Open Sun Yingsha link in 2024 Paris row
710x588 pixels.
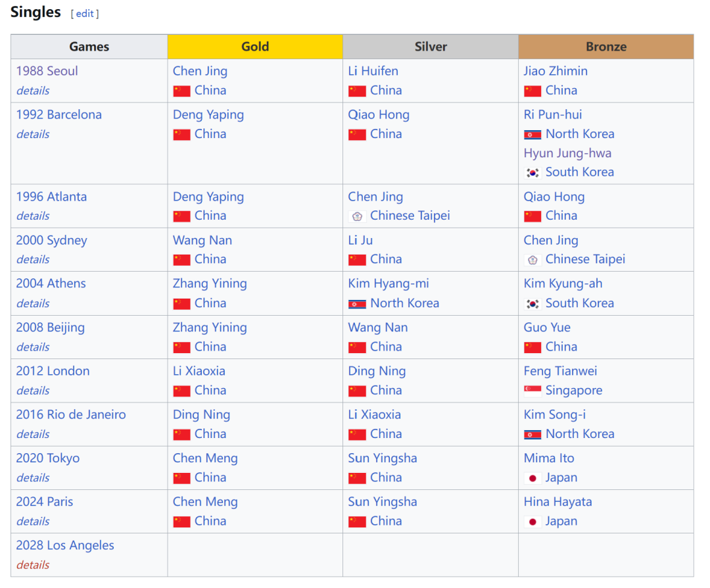click(383, 502)
